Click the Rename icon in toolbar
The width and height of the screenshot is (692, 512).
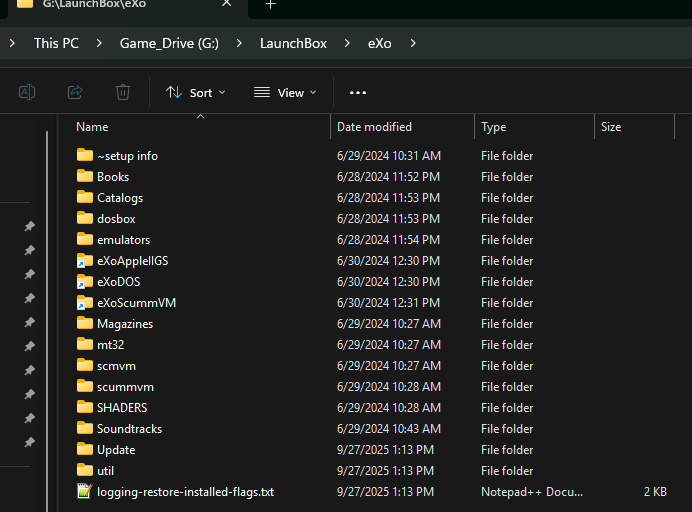point(27,92)
